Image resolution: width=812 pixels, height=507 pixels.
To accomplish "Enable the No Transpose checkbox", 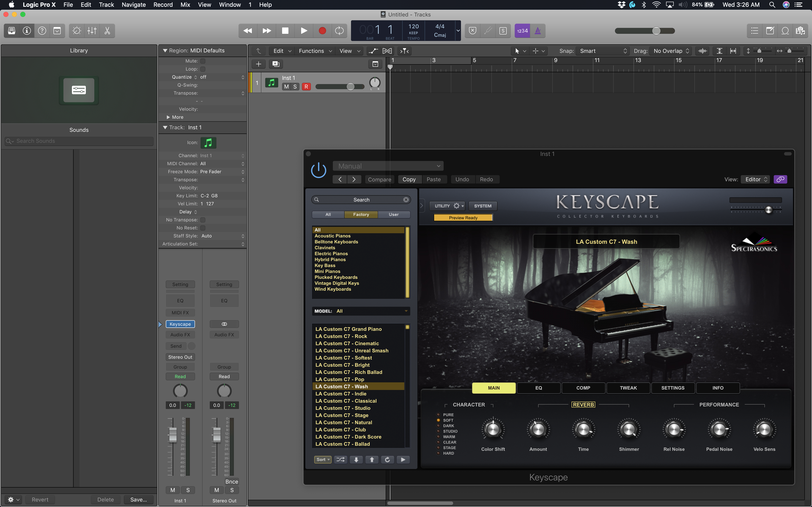I will click(x=203, y=220).
